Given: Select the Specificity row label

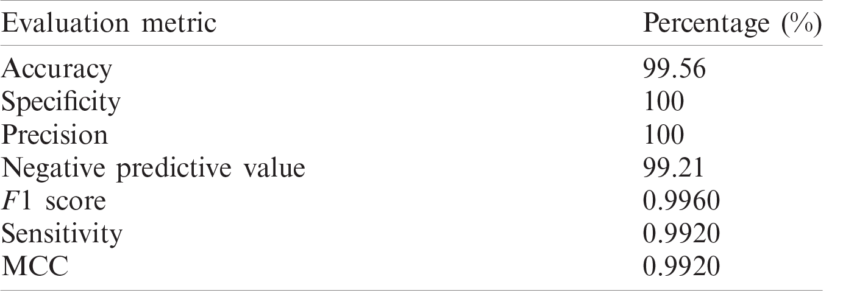Looking at the screenshot, I should (61, 103).
